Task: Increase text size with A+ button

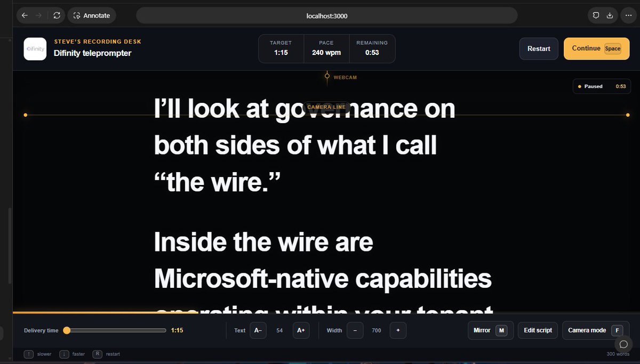Action: [x=301, y=330]
